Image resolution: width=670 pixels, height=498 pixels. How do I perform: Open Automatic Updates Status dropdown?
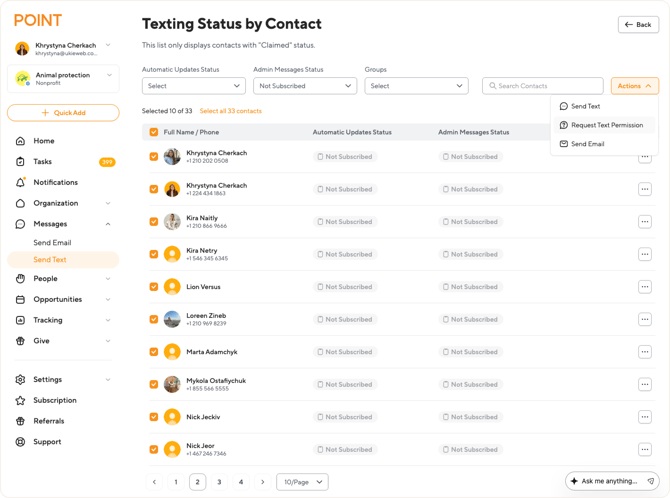[x=193, y=86]
